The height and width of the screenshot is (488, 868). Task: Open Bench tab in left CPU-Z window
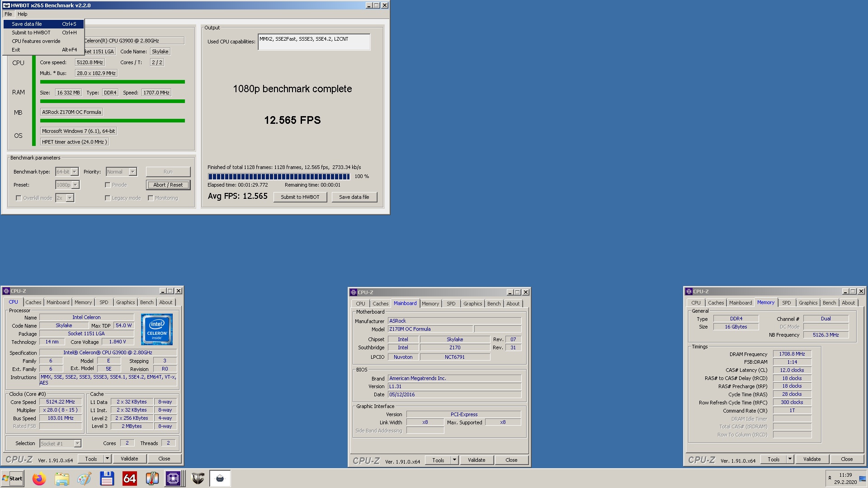[x=146, y=302]
